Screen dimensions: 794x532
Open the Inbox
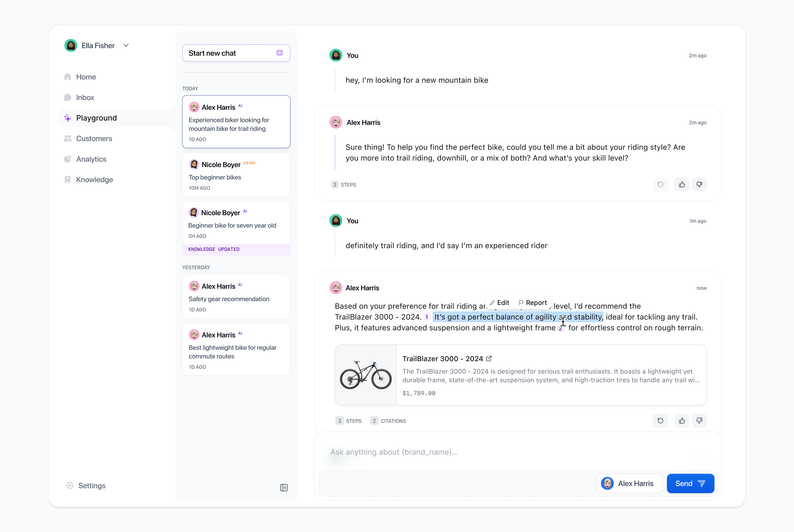[x=85, y=97]
